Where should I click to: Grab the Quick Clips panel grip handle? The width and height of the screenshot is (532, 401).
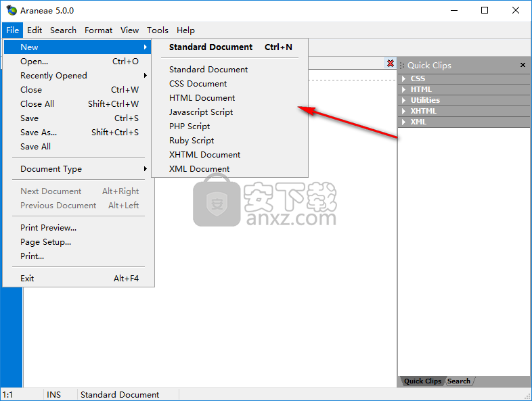point(402,66)
